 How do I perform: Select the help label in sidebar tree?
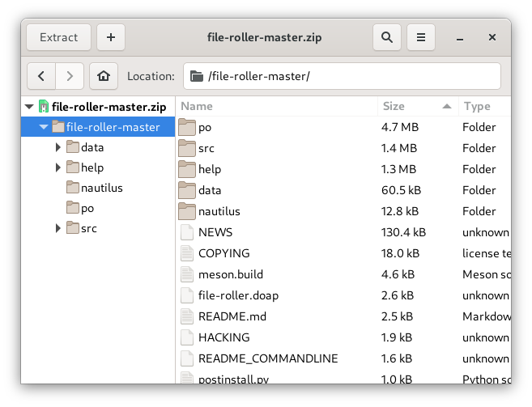(92, 167)
